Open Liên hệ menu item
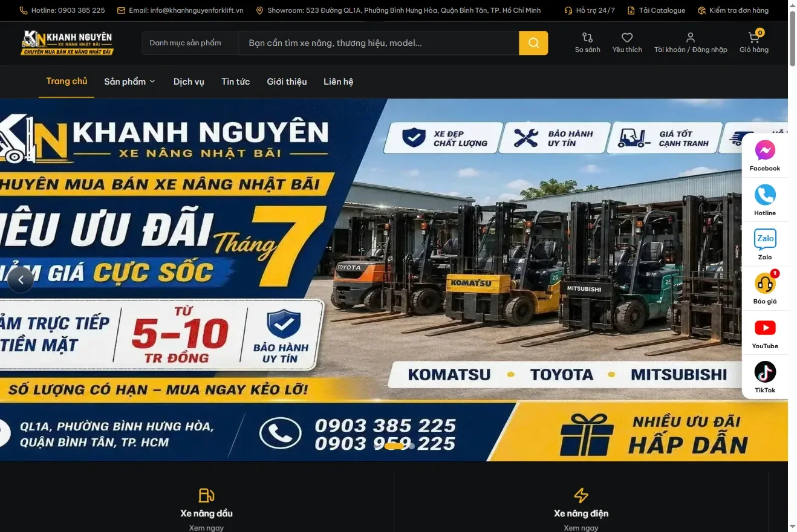Image resolution: width=797 pixels, height=532 pixels. coord(338,82)
